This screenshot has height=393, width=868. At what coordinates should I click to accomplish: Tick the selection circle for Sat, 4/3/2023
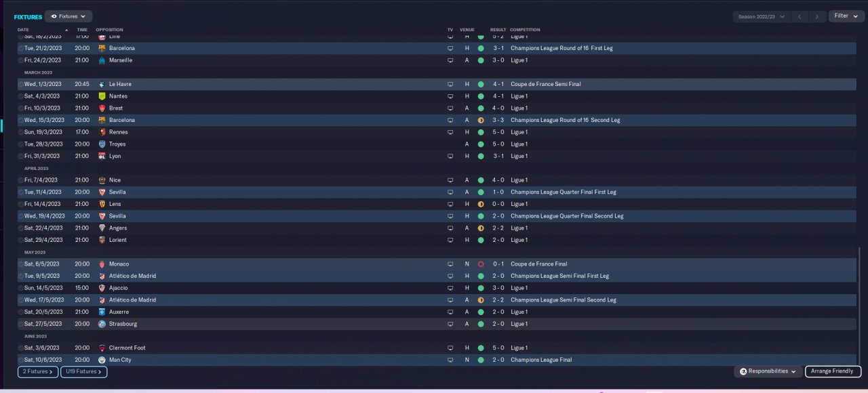(x=21, y=96)
